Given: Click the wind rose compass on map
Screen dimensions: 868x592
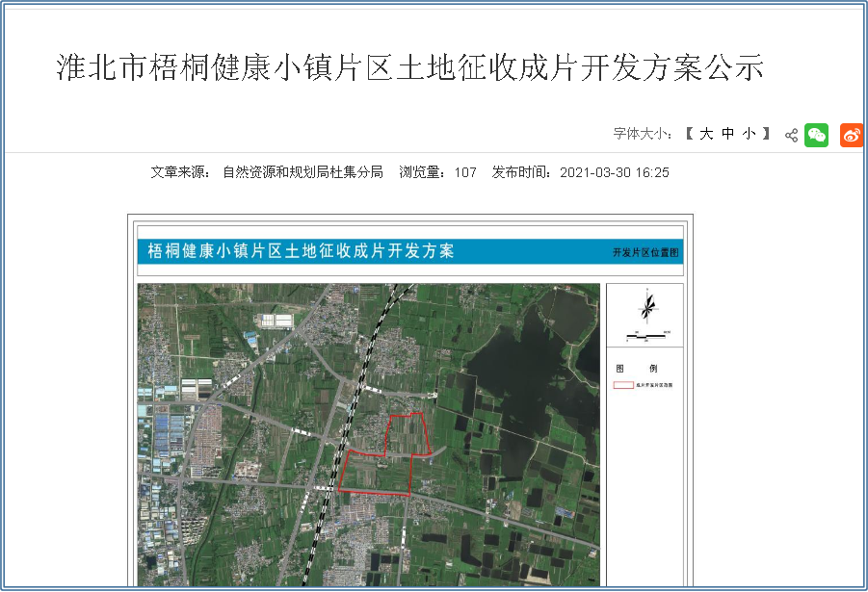Looking at the screenshot, I should click(648, 307).
